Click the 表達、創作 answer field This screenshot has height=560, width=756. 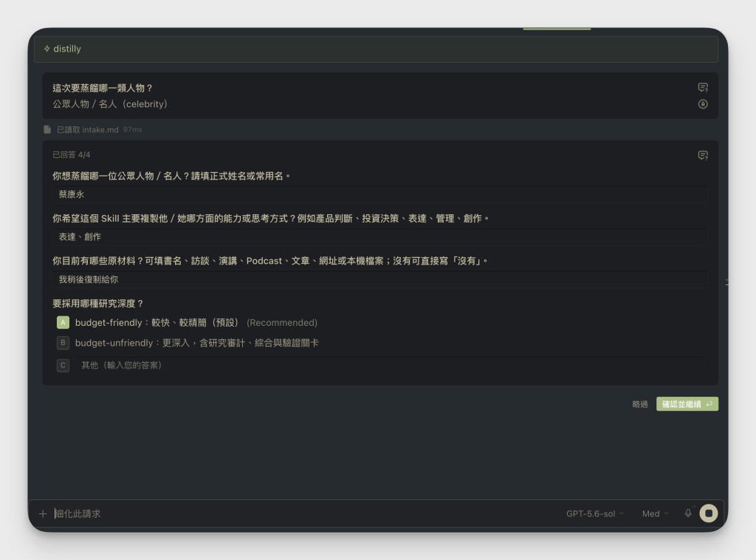click(x=380, y=237)
